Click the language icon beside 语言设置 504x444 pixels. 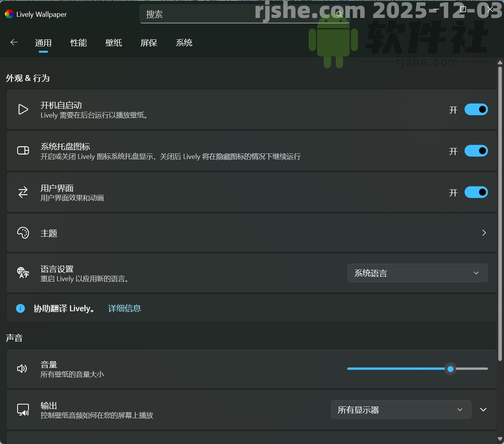23,273
